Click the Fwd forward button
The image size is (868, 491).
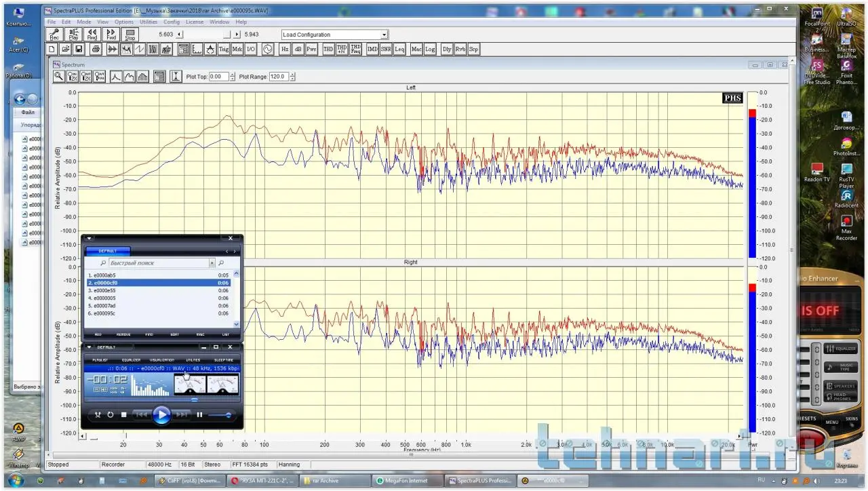pyautogui.click(x=111, y=35)
